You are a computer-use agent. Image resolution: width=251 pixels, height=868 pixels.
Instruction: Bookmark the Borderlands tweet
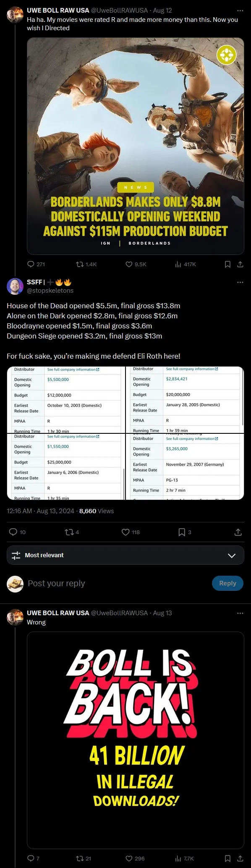pos(227,264)
